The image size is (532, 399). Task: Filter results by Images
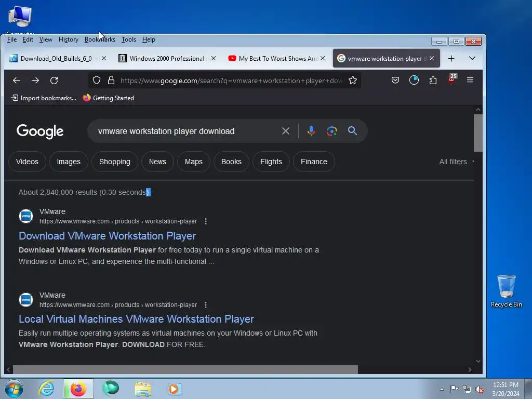69,162
